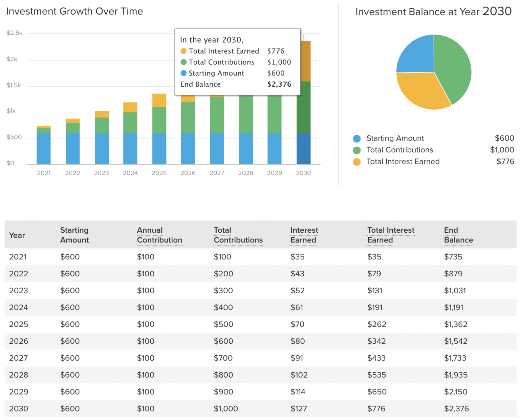The width and height of the screenshot is (520, 420).
Task: Click the 2028 label on the chart x-axis
Action: click(246, 173)
